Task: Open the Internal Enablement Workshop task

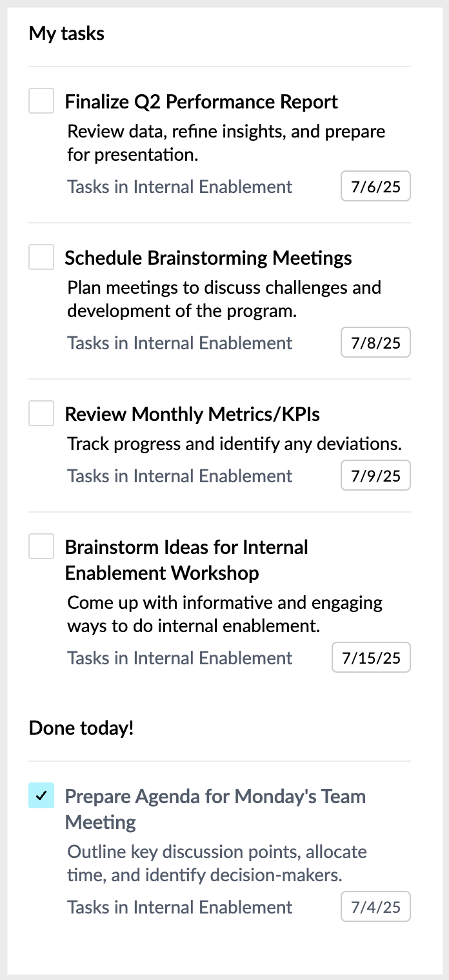Action: pos(186,559)
